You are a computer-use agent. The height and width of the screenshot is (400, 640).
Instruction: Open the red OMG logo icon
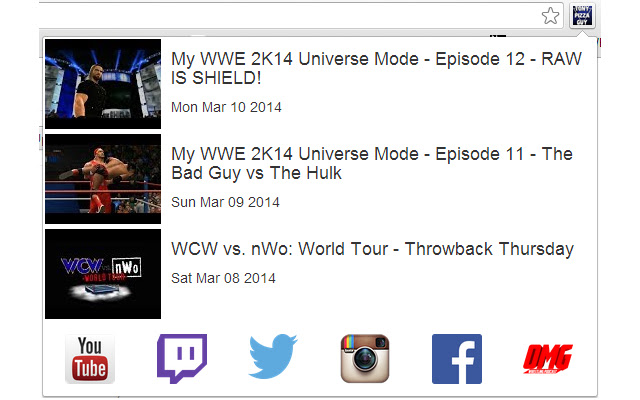[548, 359]
